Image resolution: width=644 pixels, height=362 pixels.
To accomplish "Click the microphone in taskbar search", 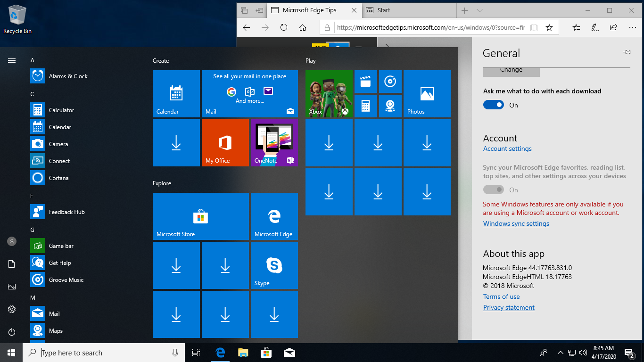I will pyautogui.click(x=175, y=353).
